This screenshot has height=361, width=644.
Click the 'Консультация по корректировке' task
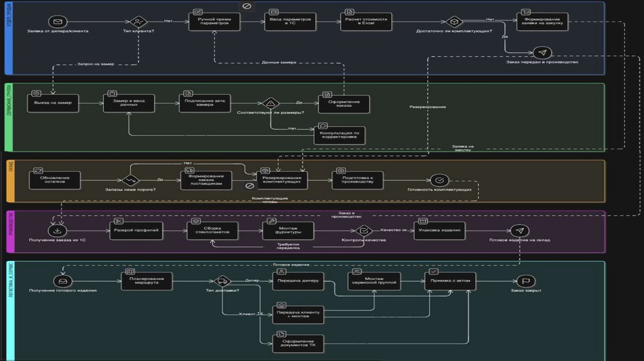pyautogui.click(x=339, y=135)
